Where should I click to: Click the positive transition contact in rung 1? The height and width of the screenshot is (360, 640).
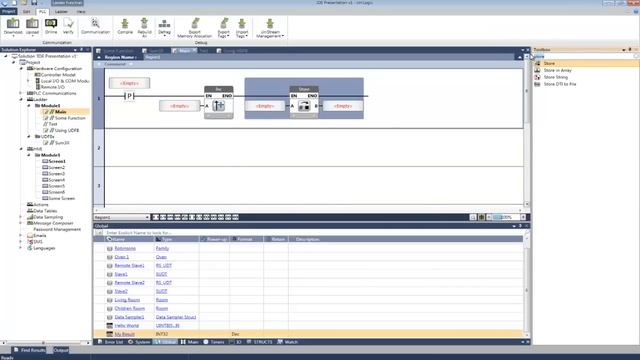click(129, 96)
